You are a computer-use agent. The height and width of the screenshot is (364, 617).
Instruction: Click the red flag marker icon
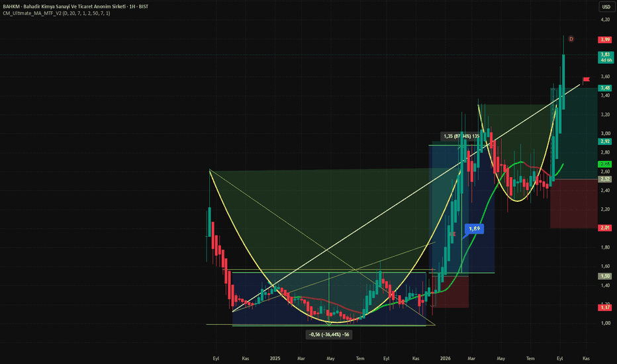pos(586,79)
